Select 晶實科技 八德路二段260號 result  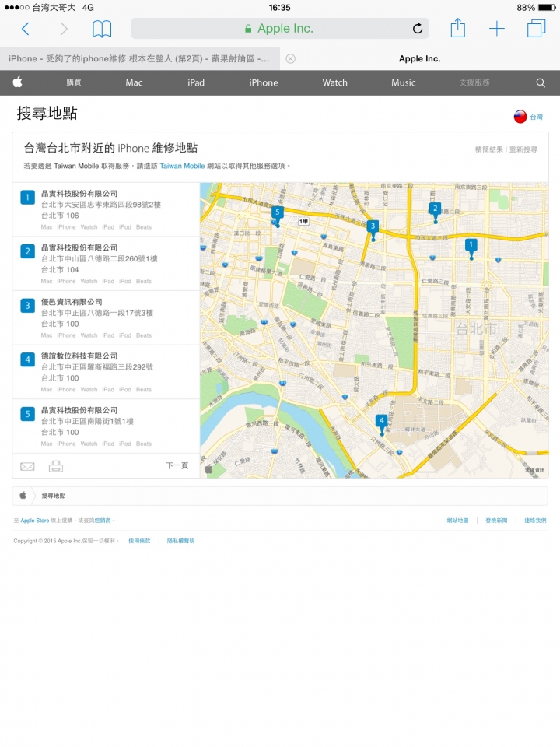point(106,264)
